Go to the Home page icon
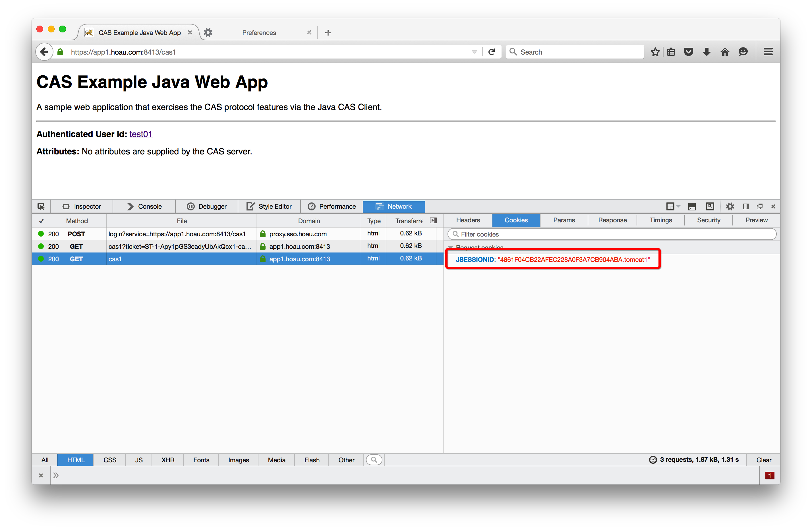The width and height of the screenshot is (812, 530). [725, 52]
